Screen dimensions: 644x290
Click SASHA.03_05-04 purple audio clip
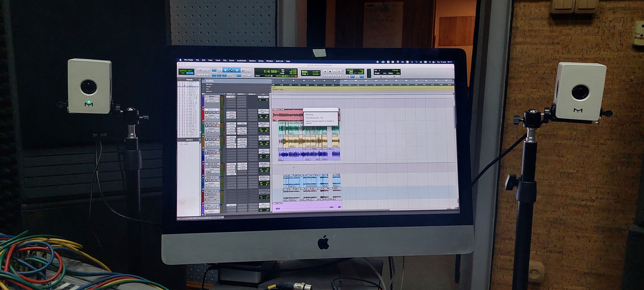pyautogui.click(x=290, y=154)
